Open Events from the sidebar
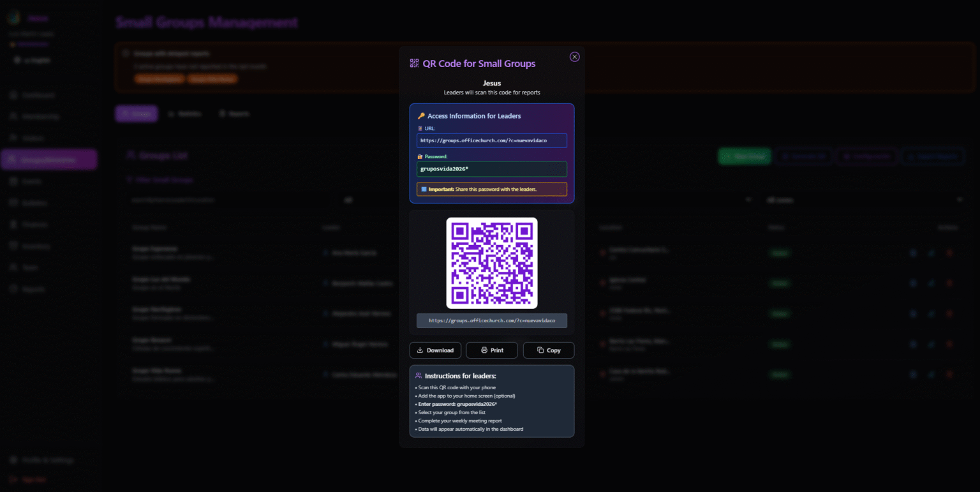Screen dimensions: 980x492 [32, 181]
